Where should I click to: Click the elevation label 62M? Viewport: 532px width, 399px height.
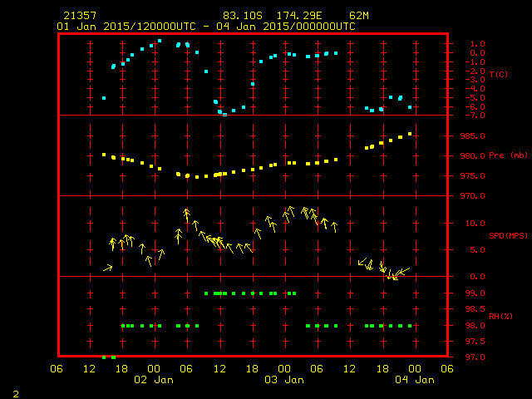(x=360, y=16)
